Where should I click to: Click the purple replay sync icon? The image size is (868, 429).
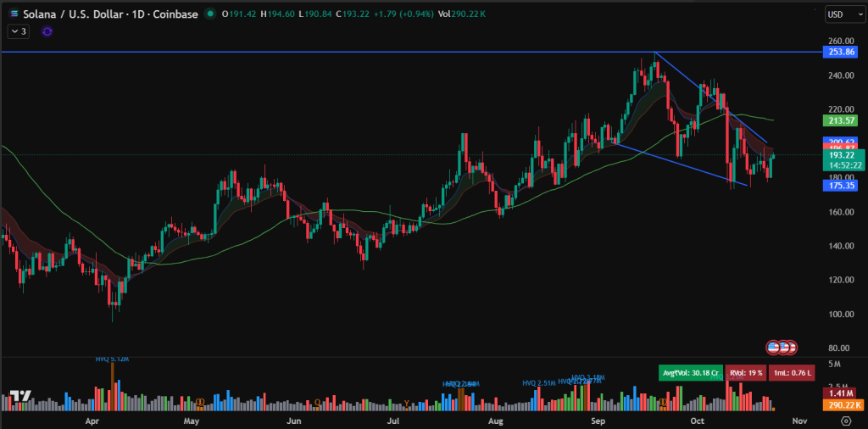coord(47,31)
